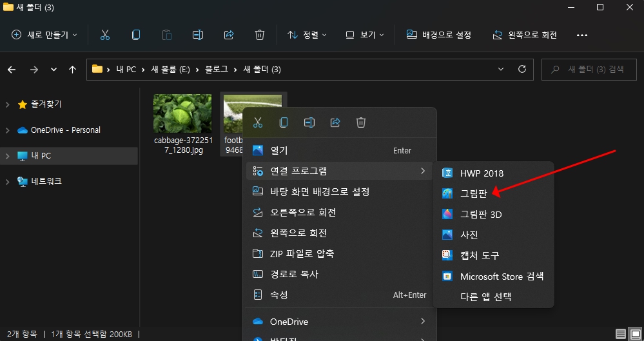Open 새로 만들기 dropdown
644x341 pixels.
point(44,35)
